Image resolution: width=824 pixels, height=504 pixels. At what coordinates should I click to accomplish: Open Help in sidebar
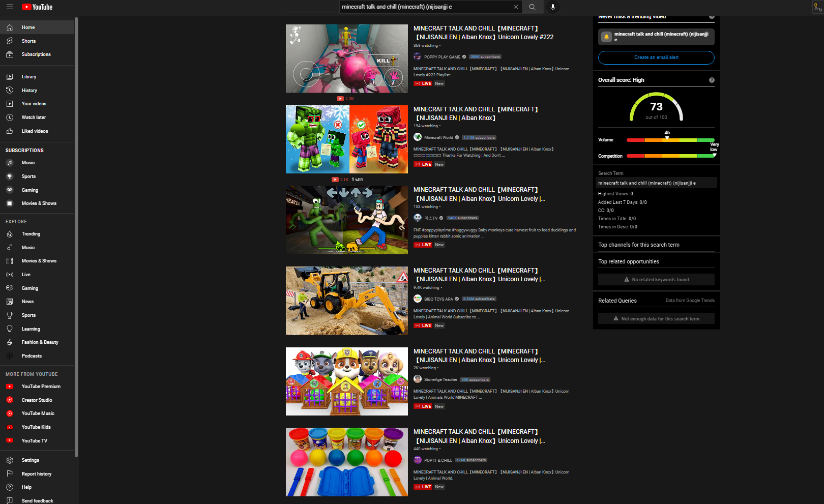coord(37,487)
